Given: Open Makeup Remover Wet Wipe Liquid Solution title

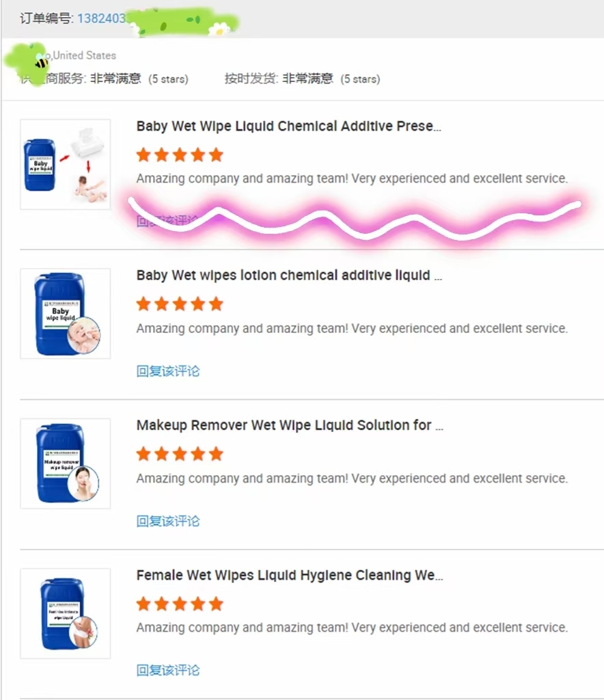Looking at the screenshot, I should point(290,425).
